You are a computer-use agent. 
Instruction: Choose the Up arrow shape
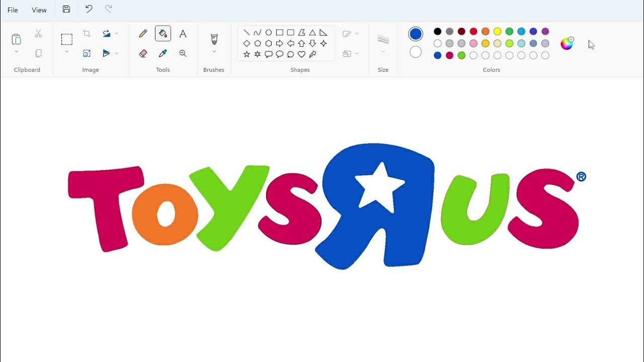[x=302, y=44]
